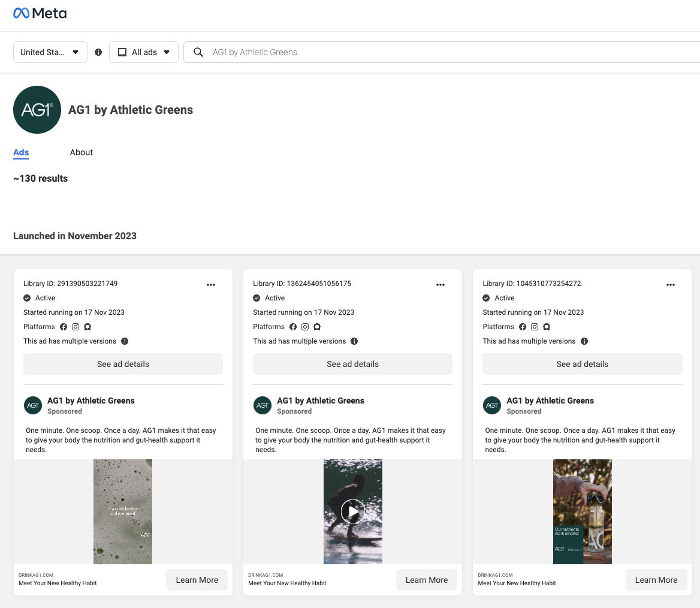The height and width of the screenshot is (608, 700).
Task: Click the Instagram platform icon on the second ad
Action: (305, 327)
